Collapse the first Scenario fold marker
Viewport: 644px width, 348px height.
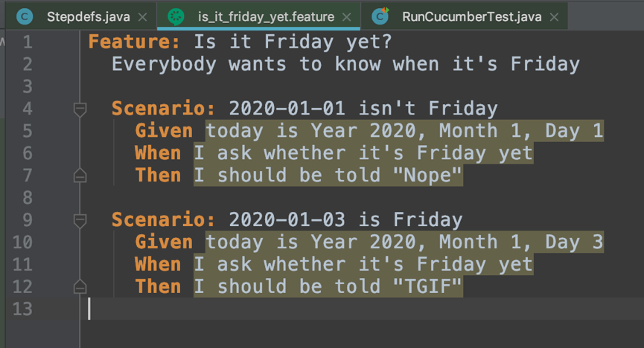point(80,109)
